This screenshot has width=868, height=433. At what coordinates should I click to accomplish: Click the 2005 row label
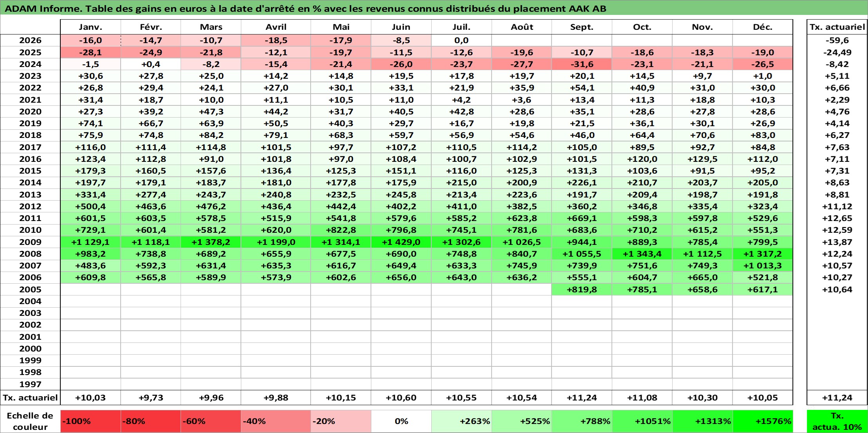click(30, 290)
